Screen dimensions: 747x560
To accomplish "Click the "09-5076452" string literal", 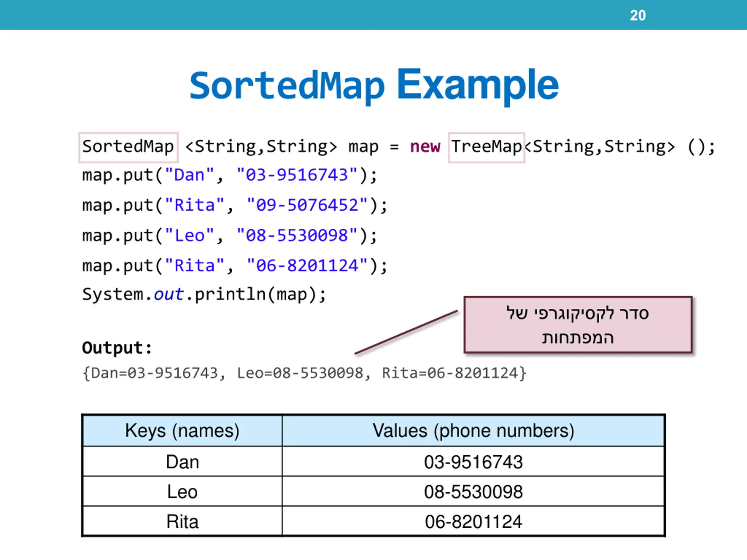I will [x=307, y=205].
